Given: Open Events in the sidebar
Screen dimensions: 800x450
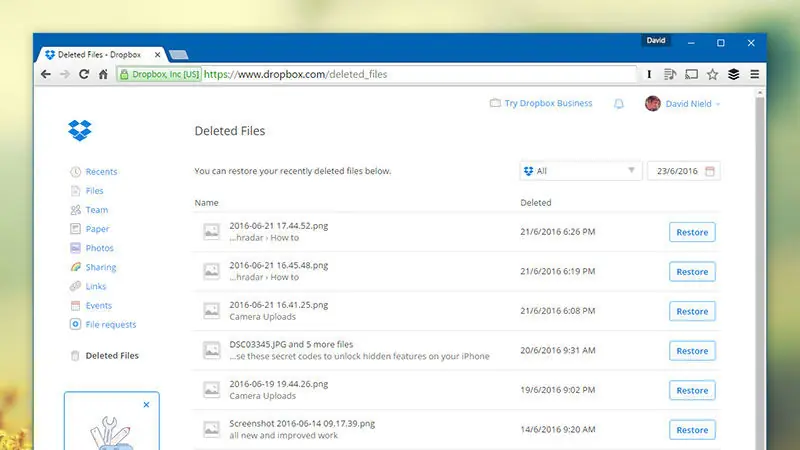Looking at the screenshot, I should tap(98, 306).
